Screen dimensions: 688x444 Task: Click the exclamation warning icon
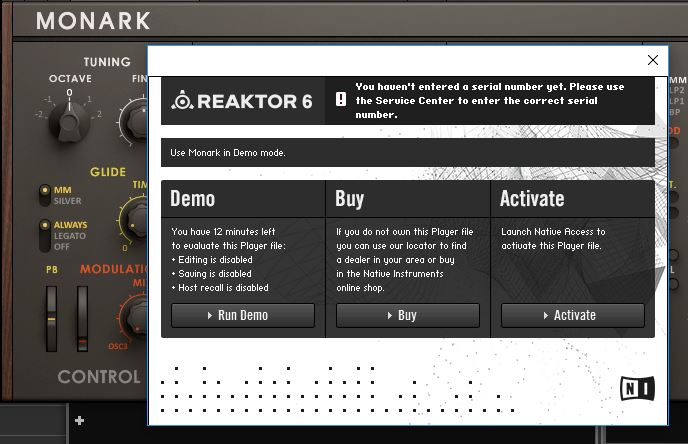340,99
